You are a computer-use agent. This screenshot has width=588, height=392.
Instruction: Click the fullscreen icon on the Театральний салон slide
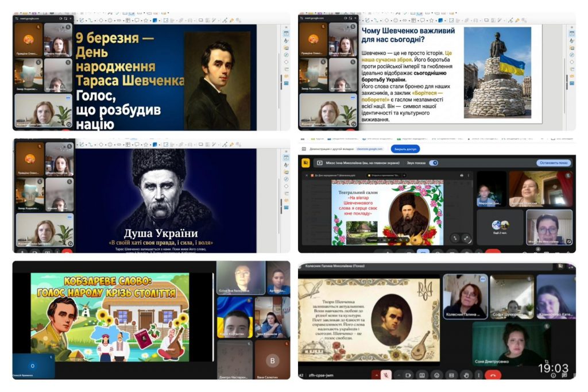point(467,238)
